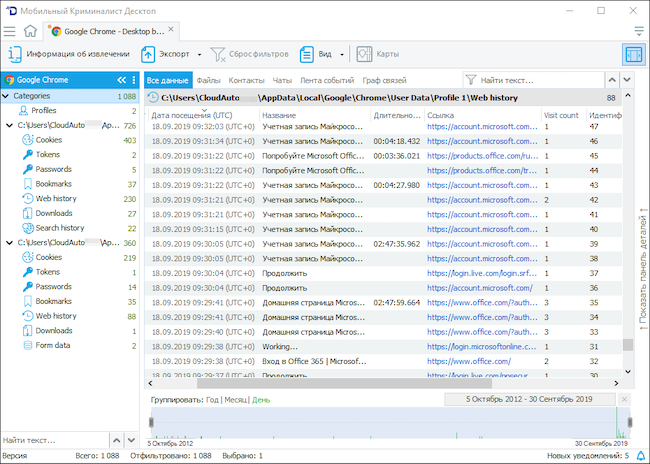This screenshot has height=464, width=650.
Task: Open the hamburger main menu
Action: (10, 32)
